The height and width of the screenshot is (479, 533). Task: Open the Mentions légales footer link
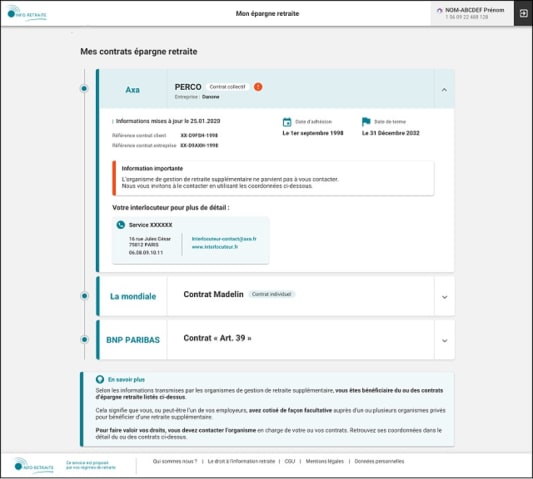[x=325, y=461]
